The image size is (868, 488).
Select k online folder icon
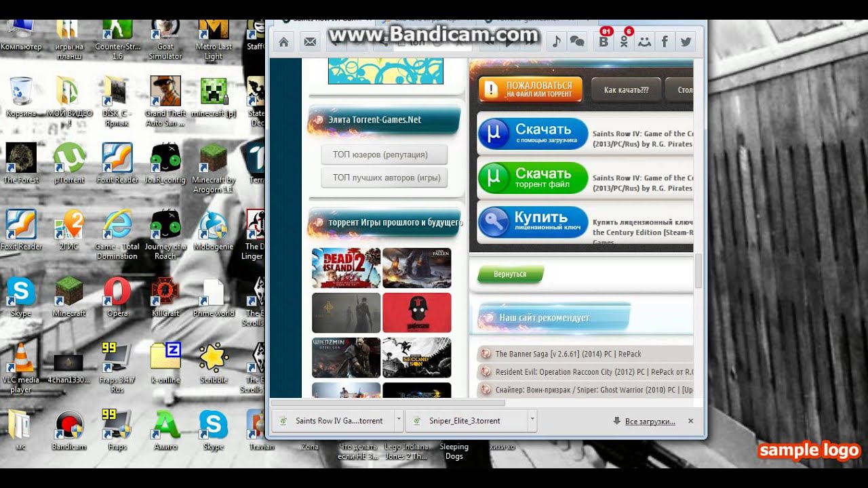point(165,363)
